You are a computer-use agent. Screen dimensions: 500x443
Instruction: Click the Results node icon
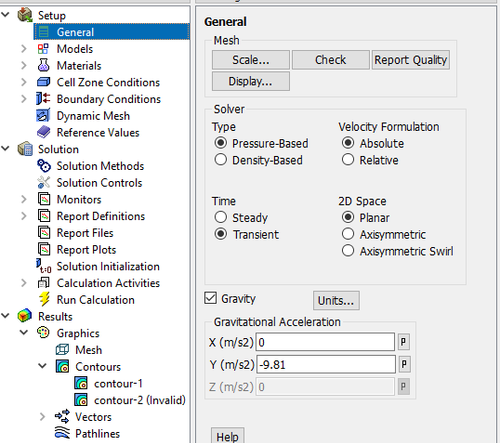point(25,316)
